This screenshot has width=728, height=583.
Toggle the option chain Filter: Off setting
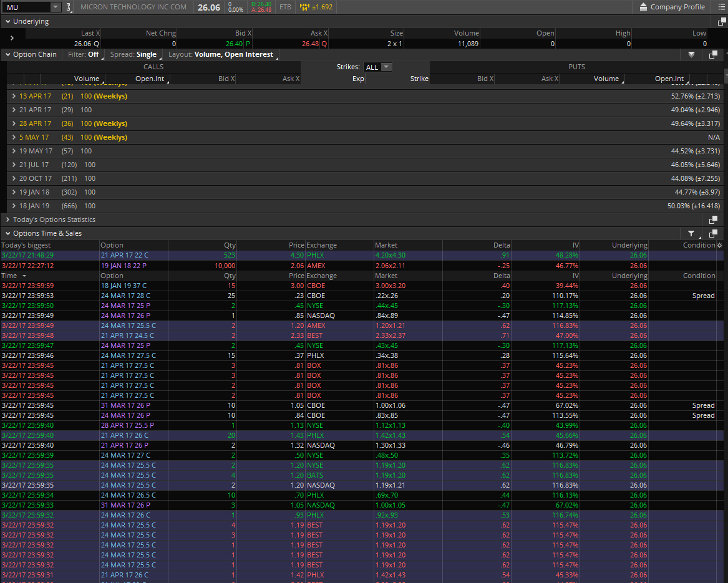84,55
